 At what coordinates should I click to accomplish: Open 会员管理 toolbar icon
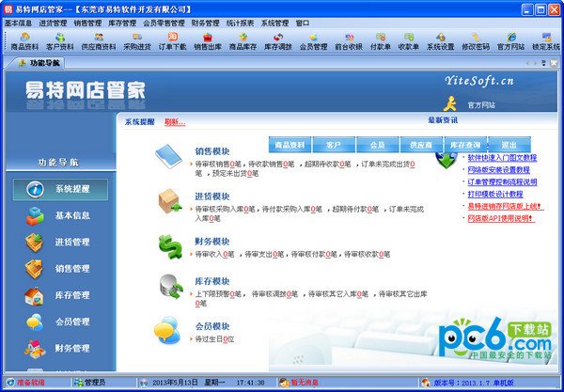click(x=313, y=41)
